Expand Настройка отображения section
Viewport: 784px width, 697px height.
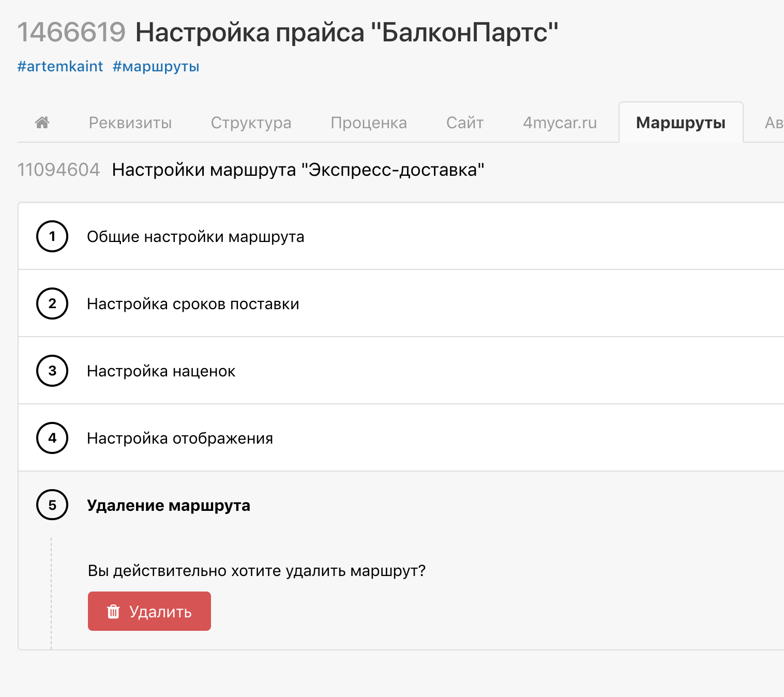401,438
